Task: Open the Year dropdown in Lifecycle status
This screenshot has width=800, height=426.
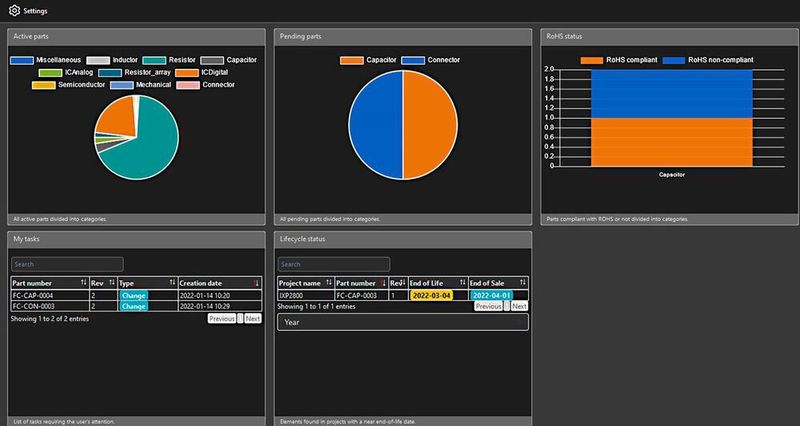Action: click(403, 322)
